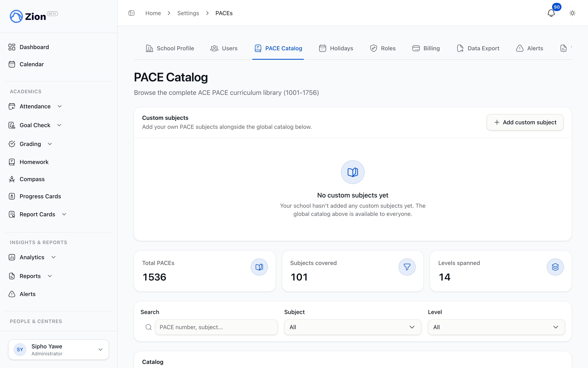Click the Holidays tab calendar icon
Screen dimensions: 588x368
322,48
